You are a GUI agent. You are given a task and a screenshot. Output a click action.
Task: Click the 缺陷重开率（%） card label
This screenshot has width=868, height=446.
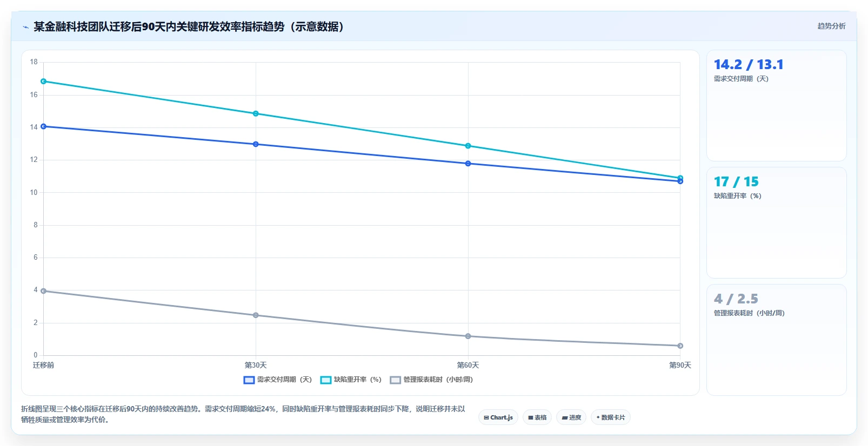click(738, 196)
